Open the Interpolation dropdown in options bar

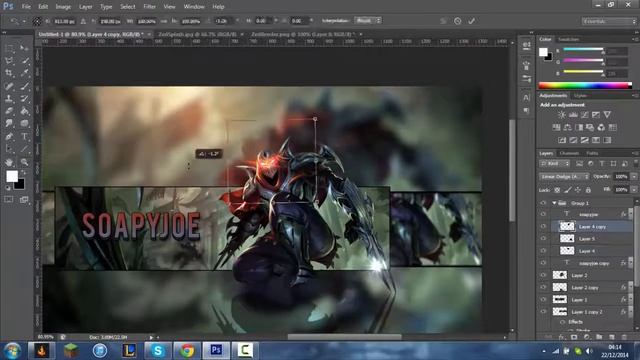[368, 20]
